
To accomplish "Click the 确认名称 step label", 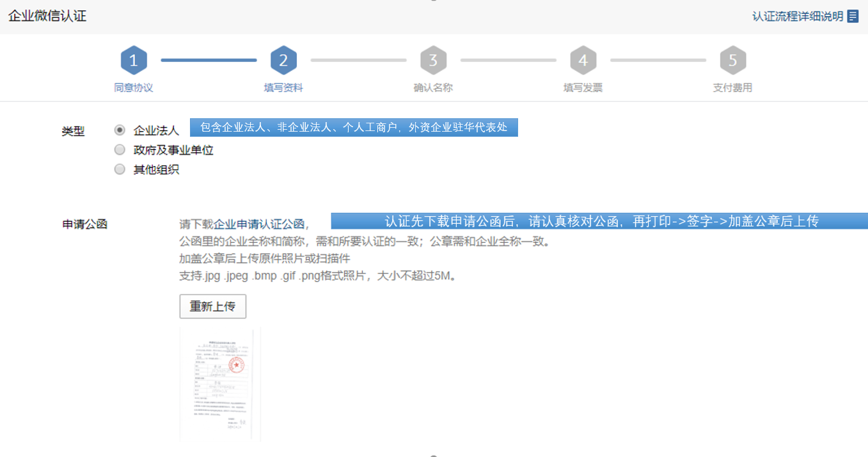I will click(433, 88).
